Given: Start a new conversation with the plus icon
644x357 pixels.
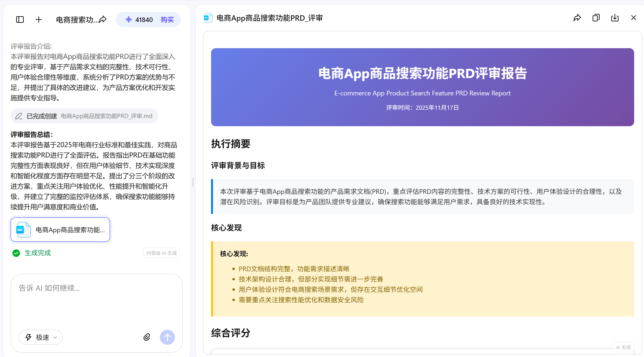Looking at the screenshot, I should click(39, 19).
